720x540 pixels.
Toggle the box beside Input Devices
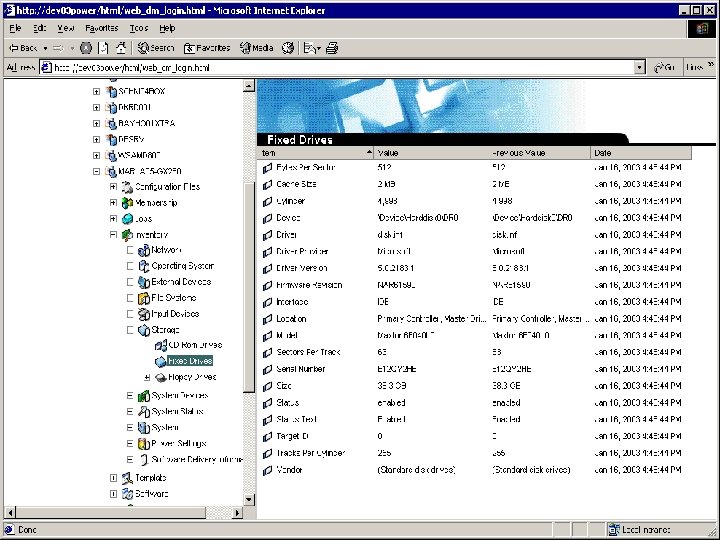129,314
